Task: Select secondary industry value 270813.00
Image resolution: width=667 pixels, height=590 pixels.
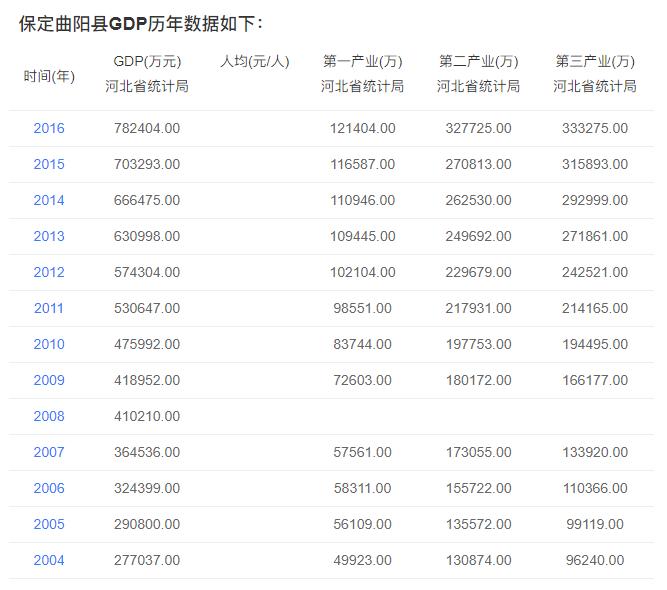Action: coord(479,164)
